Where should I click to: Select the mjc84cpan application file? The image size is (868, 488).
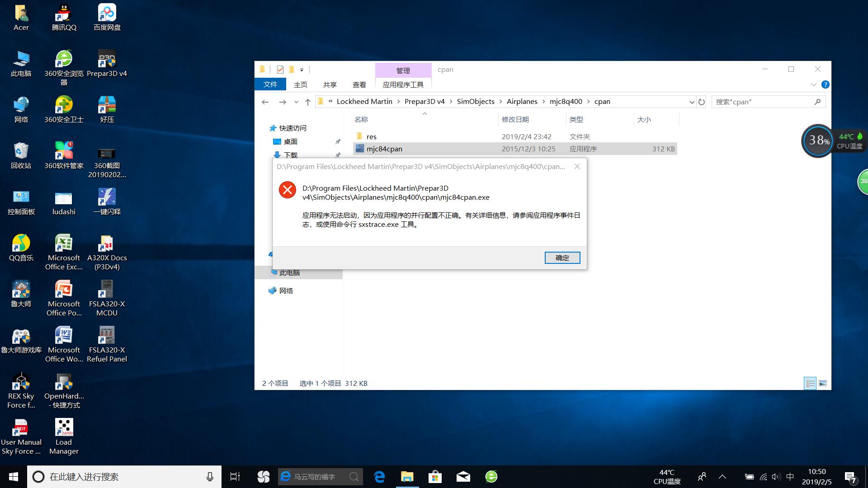tap(515, 149)
